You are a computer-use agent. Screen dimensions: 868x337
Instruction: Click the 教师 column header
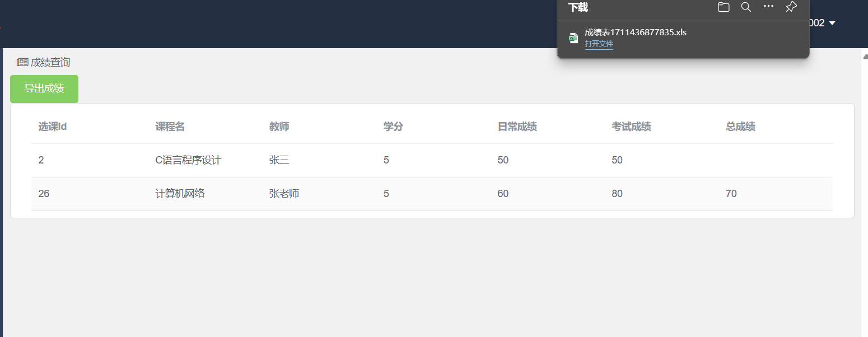coord(279,127)
